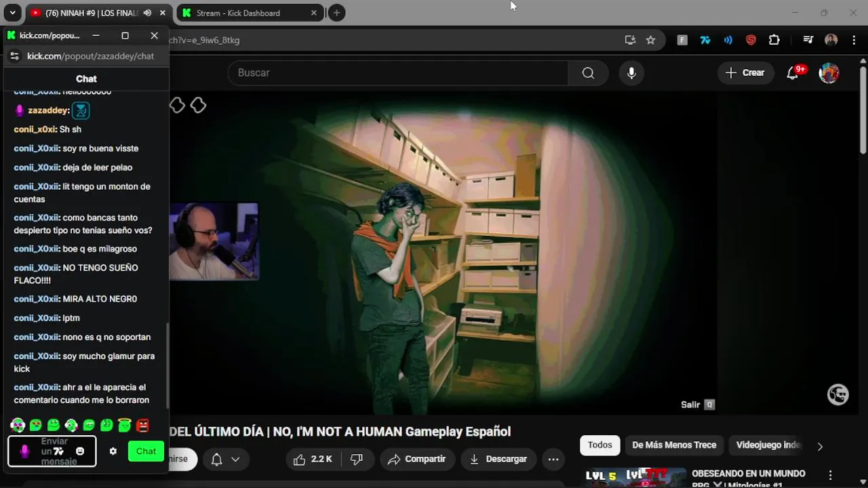
Task: Start voice search with microphone icon
Action: pos(631,73)
